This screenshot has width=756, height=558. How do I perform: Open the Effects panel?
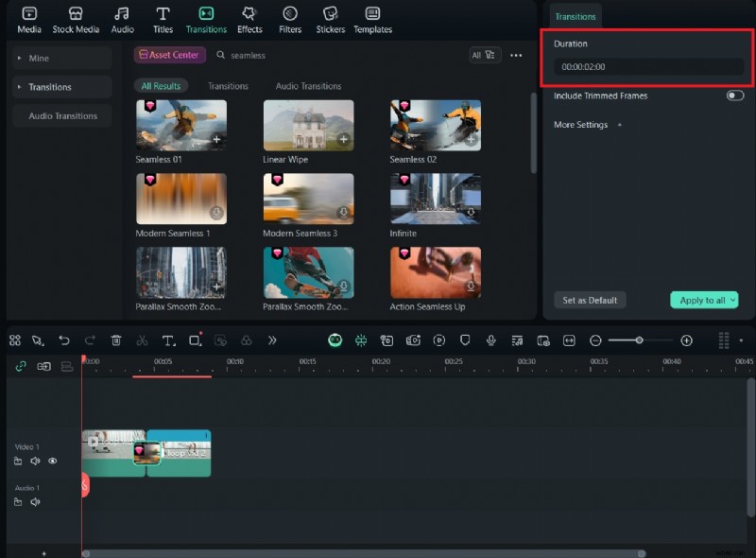point(249,19)
